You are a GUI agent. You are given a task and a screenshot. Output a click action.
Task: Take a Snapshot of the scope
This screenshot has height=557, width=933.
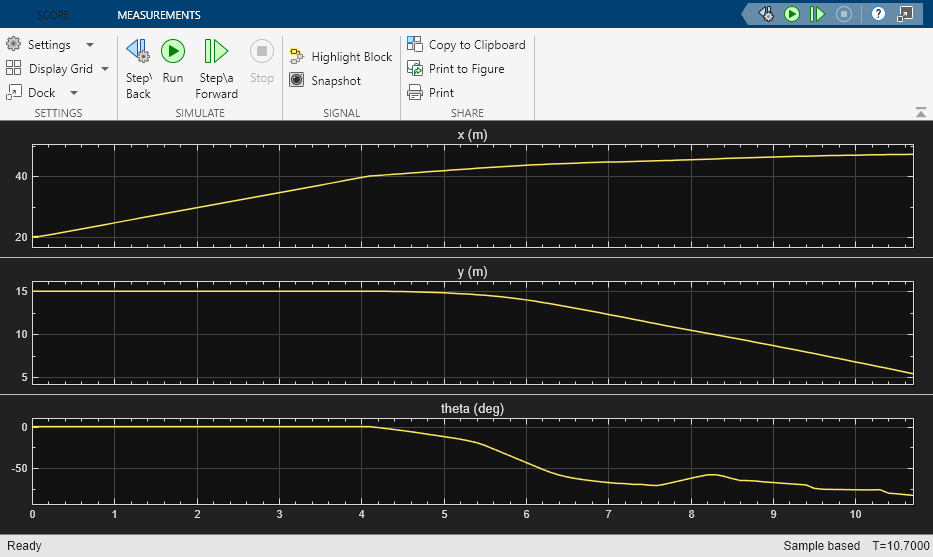coord(325,81)
